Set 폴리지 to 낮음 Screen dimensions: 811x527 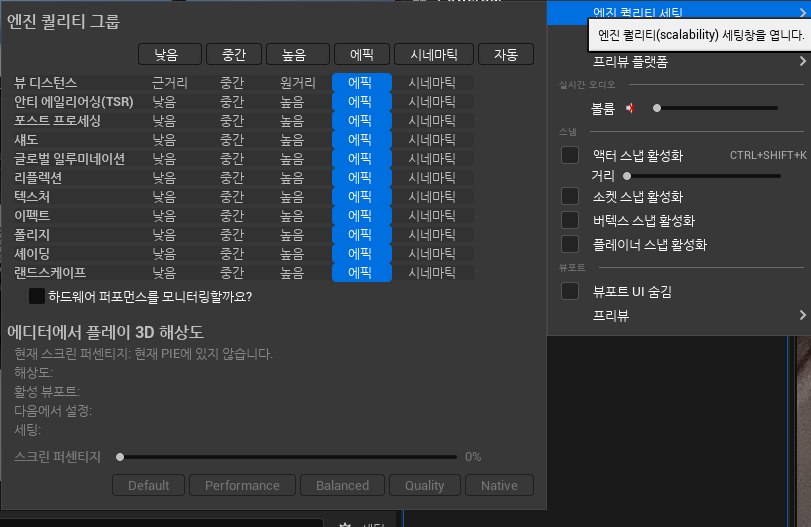click(164, 234)
